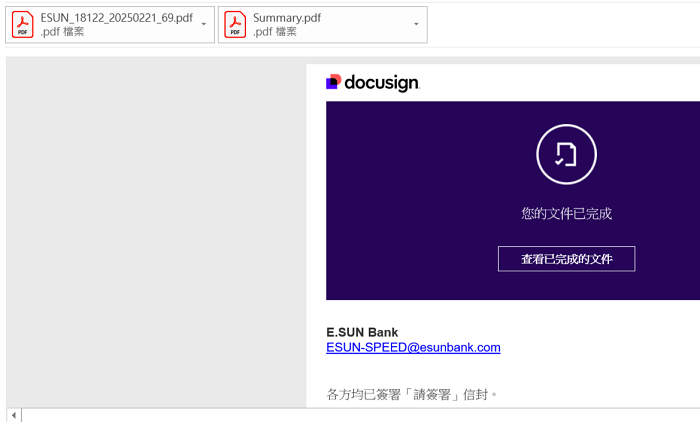The image size is (700, 422).
Task: Click the completed document circle icon
Action: 566,154
